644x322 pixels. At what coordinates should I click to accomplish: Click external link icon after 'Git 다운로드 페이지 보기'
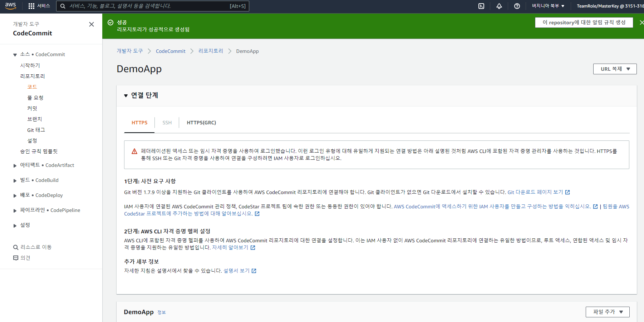[567, 192]
